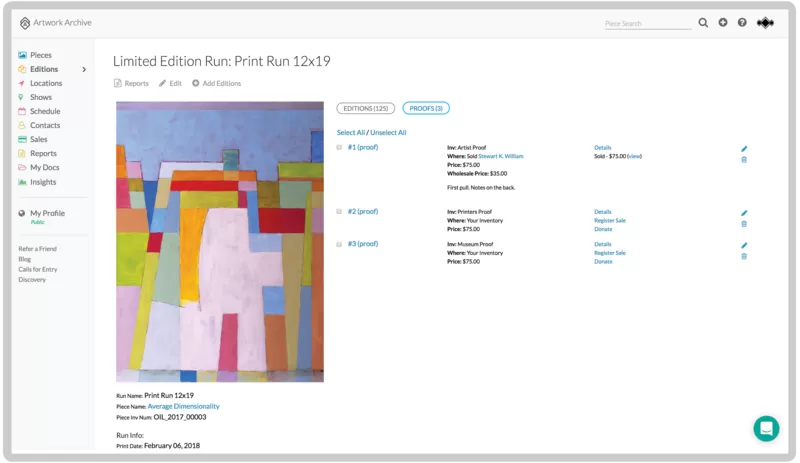Click Select All link
The image size is (800, 463).
tap(351, 132)
